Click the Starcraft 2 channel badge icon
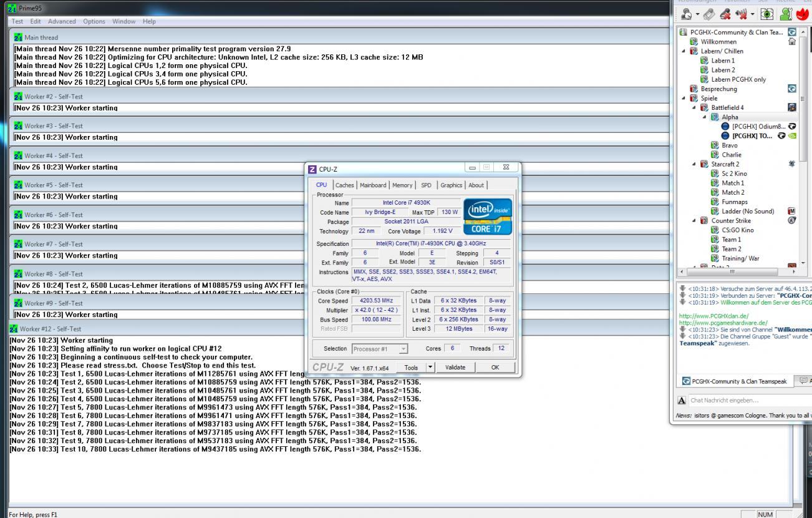Screen dimensions: 812x518 click(793, 164)
